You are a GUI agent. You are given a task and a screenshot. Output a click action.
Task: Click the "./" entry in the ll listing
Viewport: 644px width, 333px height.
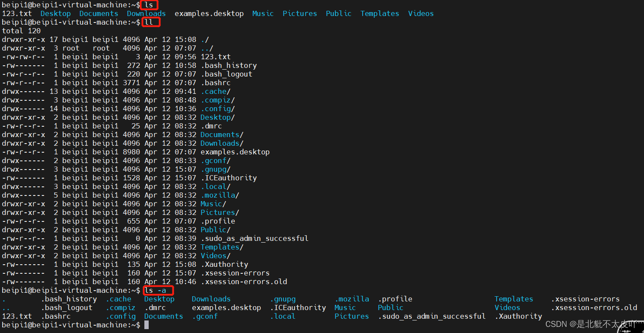click(x=205, y=39)
